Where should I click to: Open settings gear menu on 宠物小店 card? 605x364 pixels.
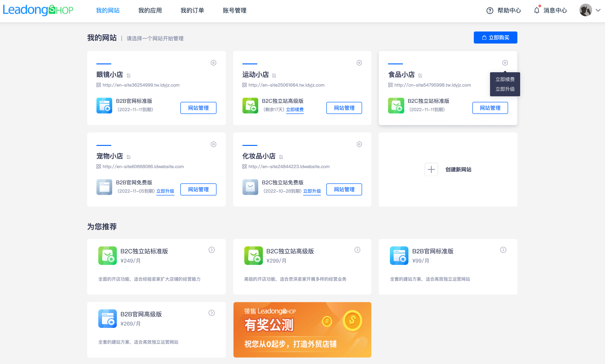213,144
